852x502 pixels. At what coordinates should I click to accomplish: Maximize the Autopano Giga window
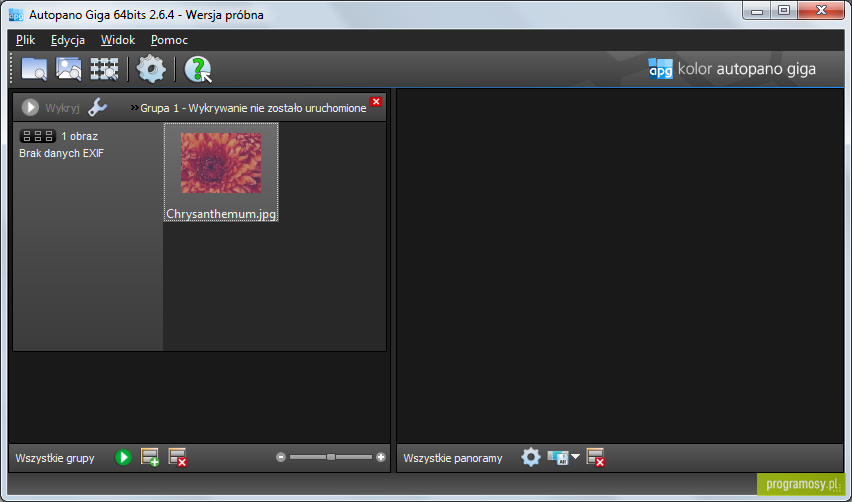[x=784, y=10]
